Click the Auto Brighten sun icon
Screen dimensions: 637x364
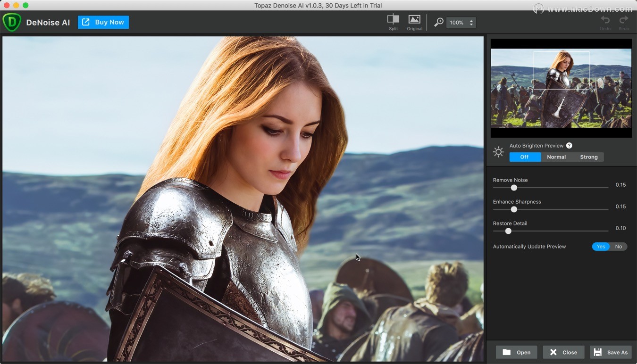[498, 151]
